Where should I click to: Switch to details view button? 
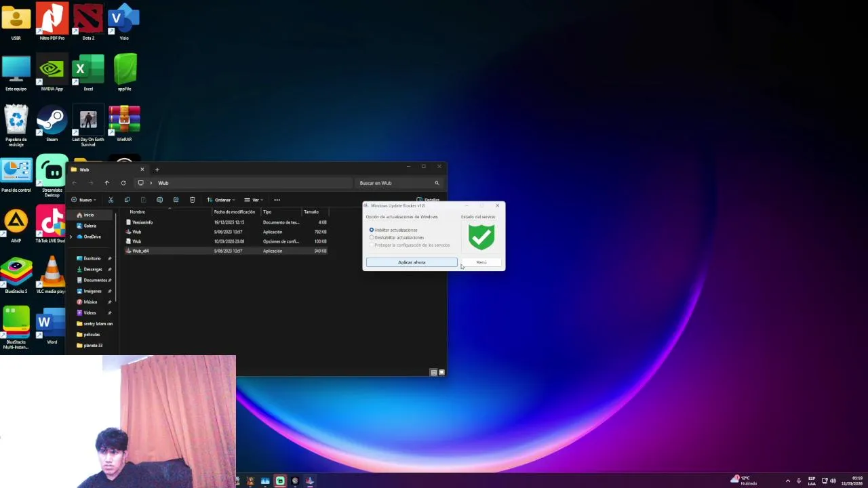[x=434, y=372]
